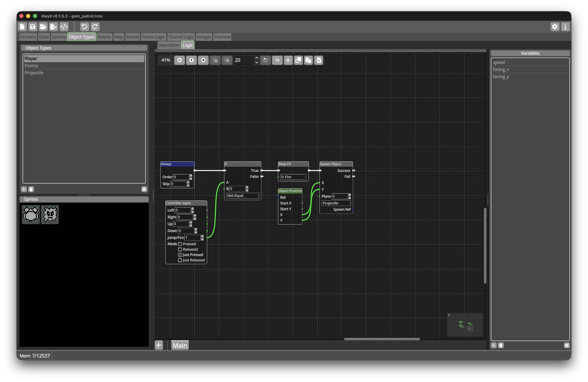Click the paste nodes icon
The width and height of the screenshot is (588, 382).
tap(309, 60)
